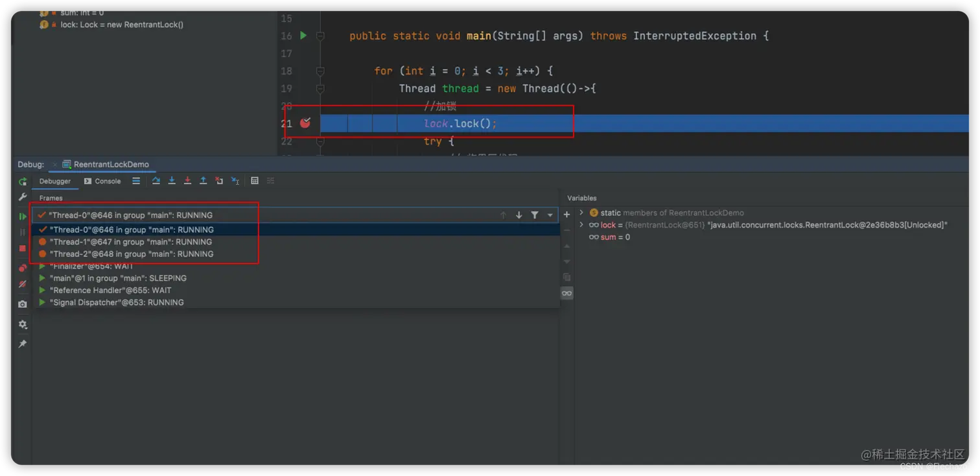This screenshot has width=980, height=476.
Task: Collapse try block fold marker line 22
Action: pyautogui.click(x=320, y=141)
